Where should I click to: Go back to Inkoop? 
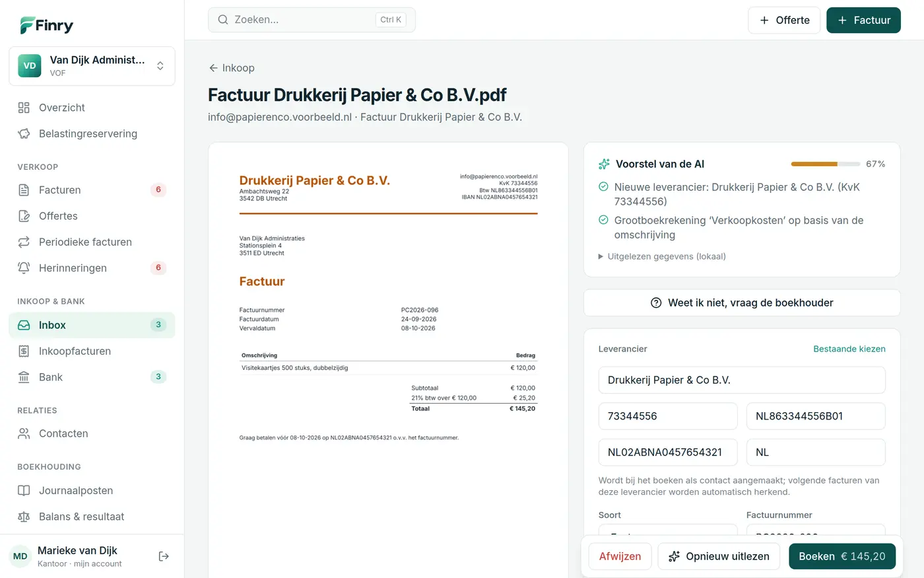(232, 68)
